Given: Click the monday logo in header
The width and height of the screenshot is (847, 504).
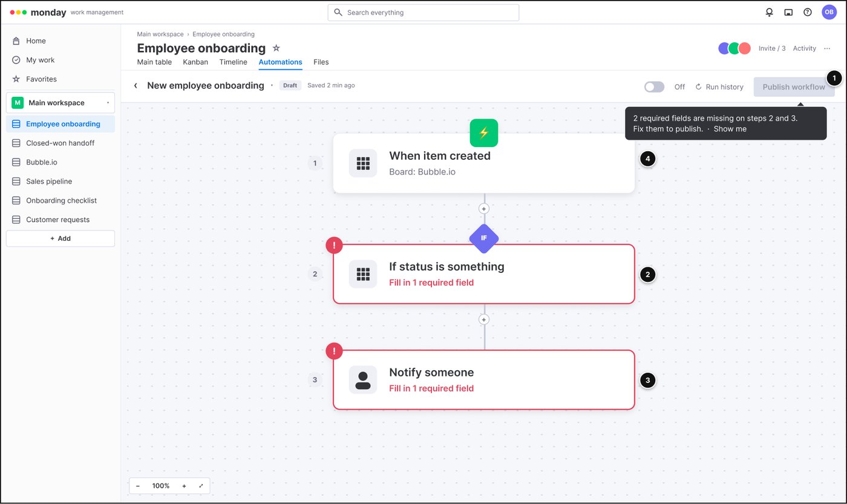Looking at the screenshot, I should click(x=38, y=12).
